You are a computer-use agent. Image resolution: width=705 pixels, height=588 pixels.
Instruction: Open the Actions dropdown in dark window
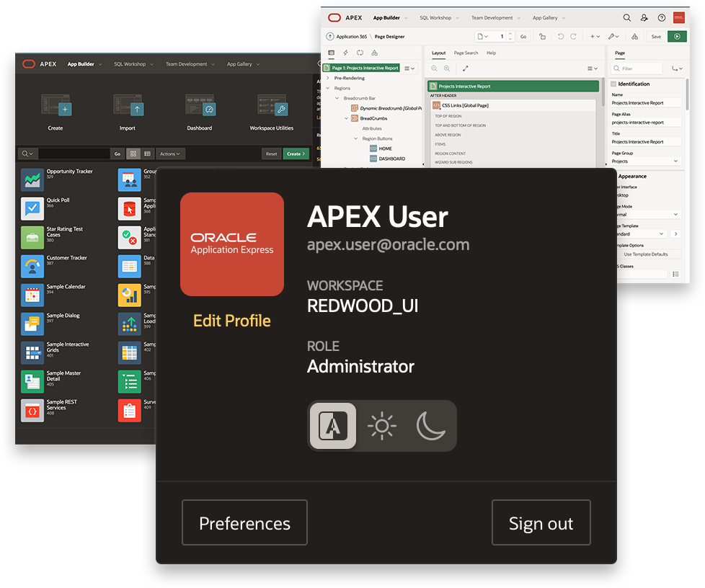point(170,153)
